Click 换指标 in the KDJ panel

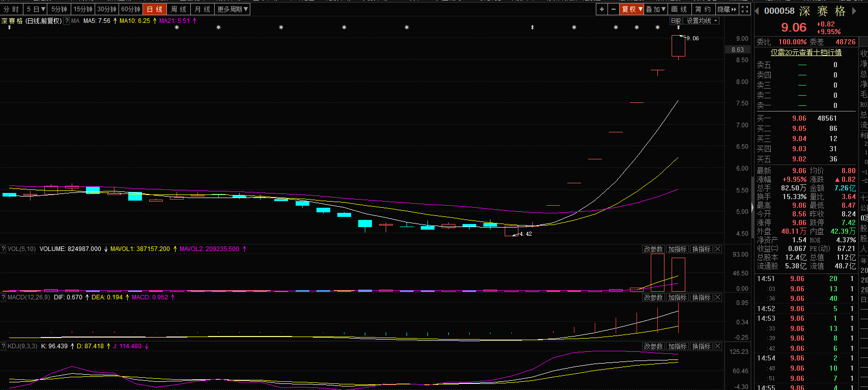702,346
